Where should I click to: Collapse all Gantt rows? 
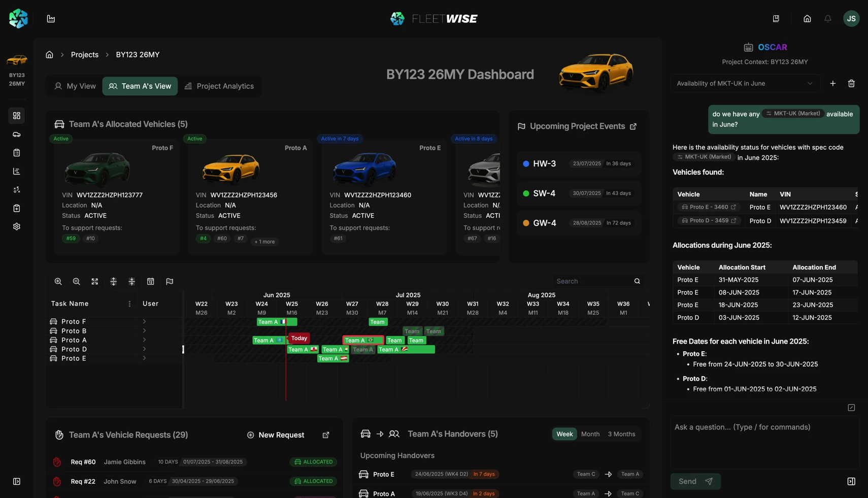(x=132, y=281)
